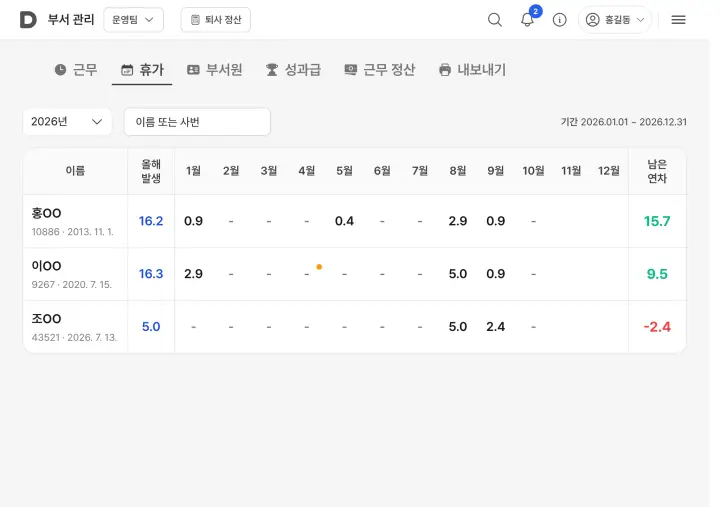Click the 남은 연차 column header
Viewport: 720px width, 507px height.
[657, 171]
